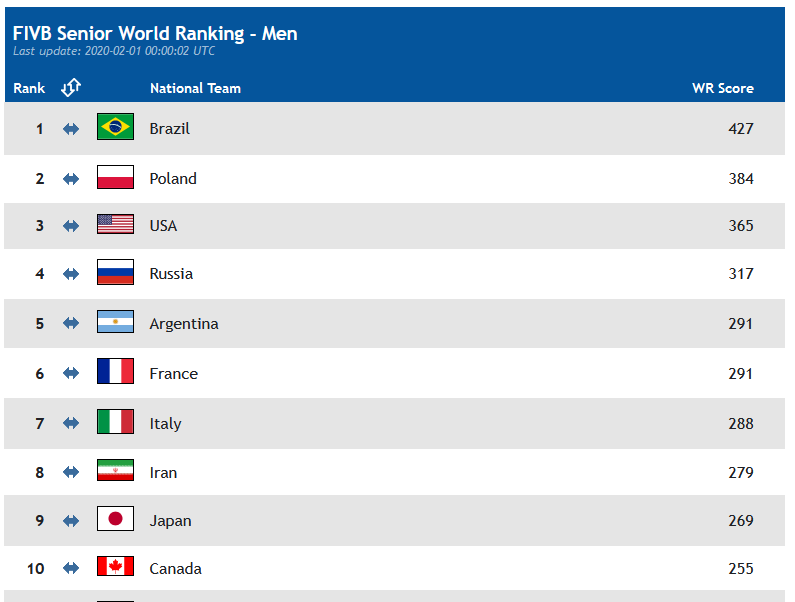The width and height of the screenshot is (795, 602).
Task: Open the Brazil team name link
Action: [169, 129]
